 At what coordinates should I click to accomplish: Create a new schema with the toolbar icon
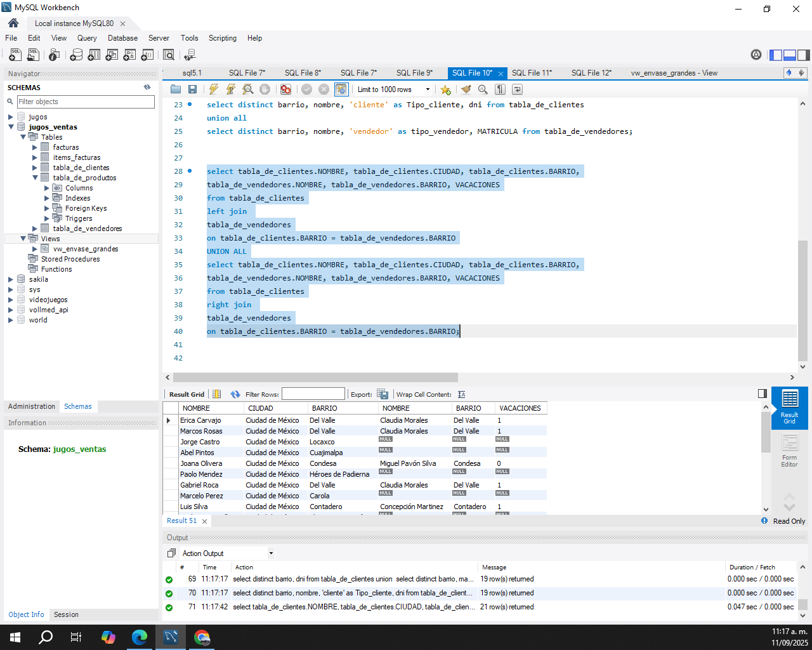pos(76,55)
